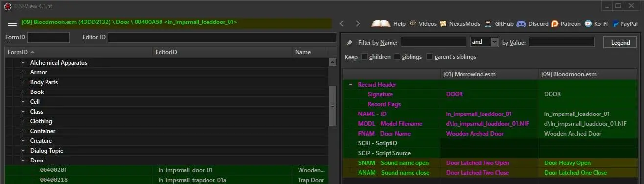Click the PayPal icon
The height and width of the screenshot is (184, 644).
tap(615, 23)
